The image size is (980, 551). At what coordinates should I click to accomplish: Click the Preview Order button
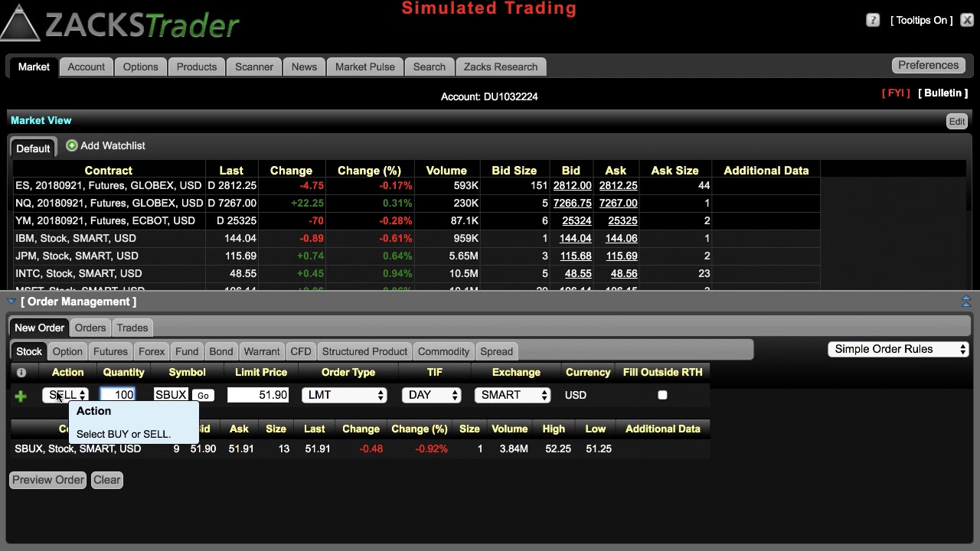click(x=48, y=480)
